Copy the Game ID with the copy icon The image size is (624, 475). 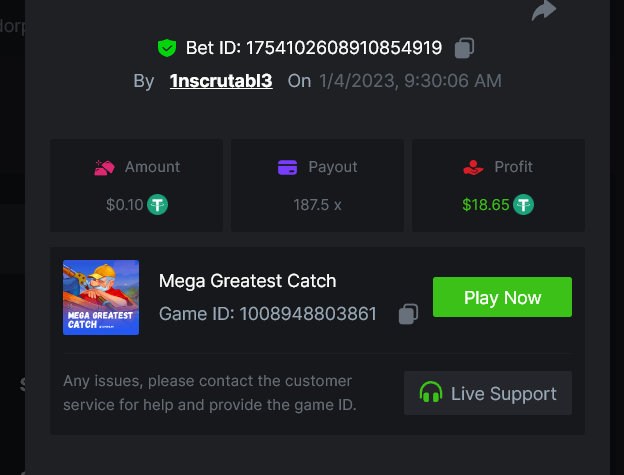(407, 314)
